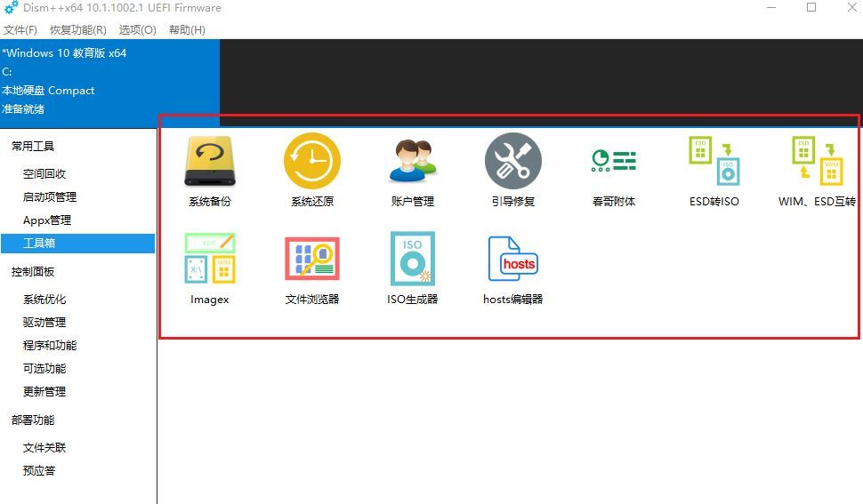This screenshot has width=863, height=504.
Task: Open the ISO生成器 ISO maker
Action: (x=413, y=268)
